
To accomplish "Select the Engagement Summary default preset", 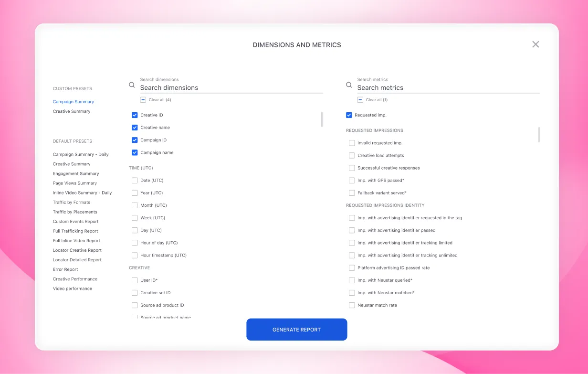I will (x=76, y=173).
